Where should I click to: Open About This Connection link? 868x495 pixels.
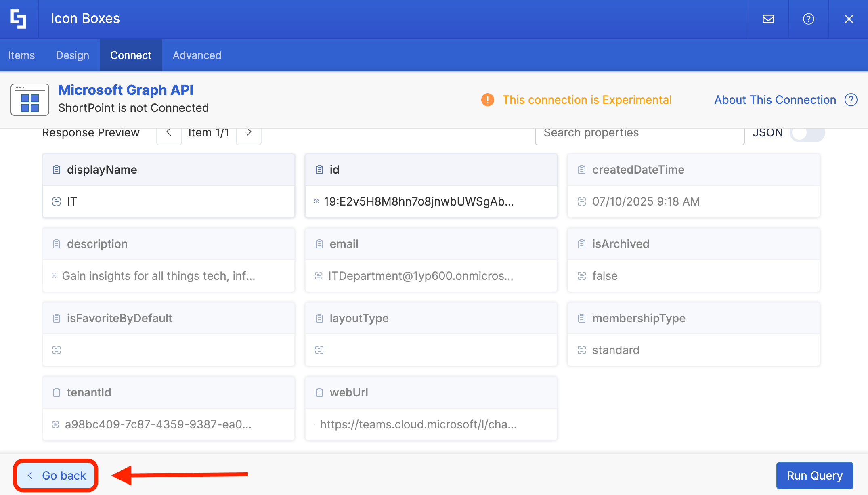point(775,100)
